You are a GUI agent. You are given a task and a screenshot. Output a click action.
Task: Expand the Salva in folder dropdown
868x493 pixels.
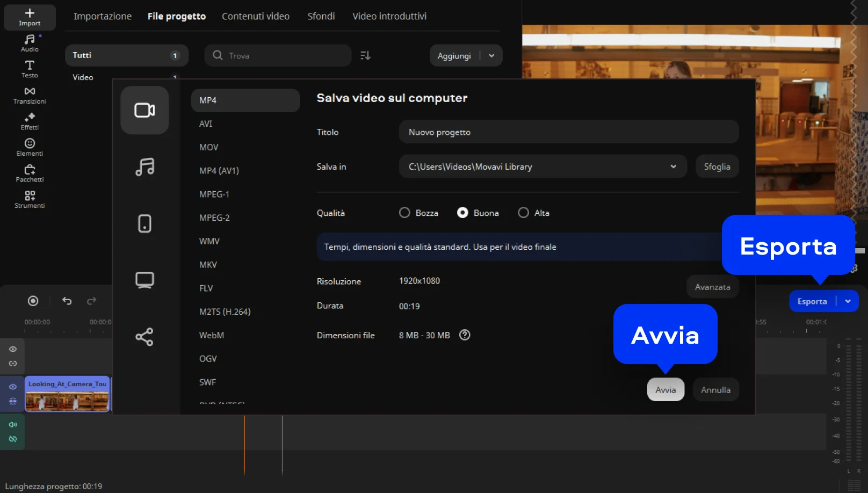673,166
